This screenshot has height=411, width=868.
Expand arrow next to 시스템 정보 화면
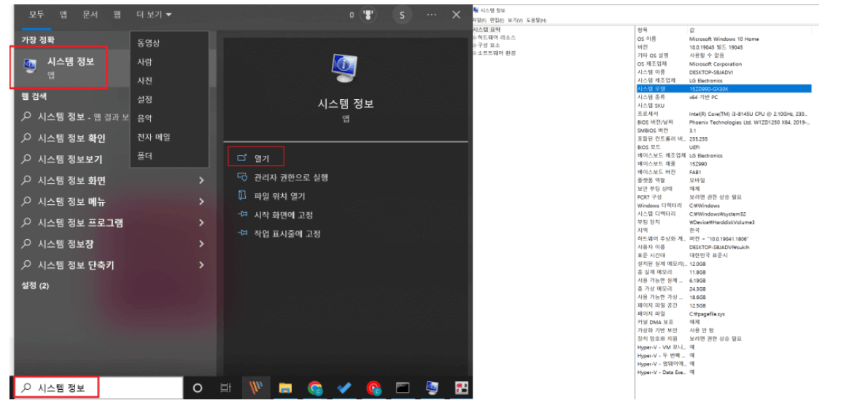[x=201, y=180]
